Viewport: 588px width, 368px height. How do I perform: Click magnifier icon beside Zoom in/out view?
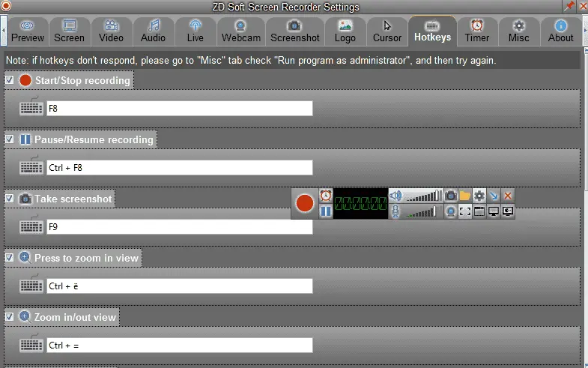coord(25,317)
